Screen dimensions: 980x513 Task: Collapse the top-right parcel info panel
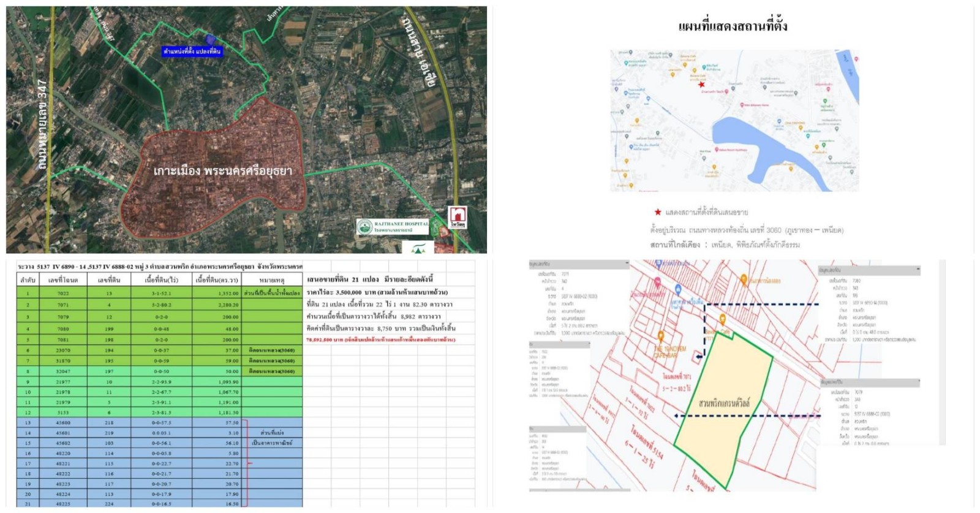[x=917, y=270]
